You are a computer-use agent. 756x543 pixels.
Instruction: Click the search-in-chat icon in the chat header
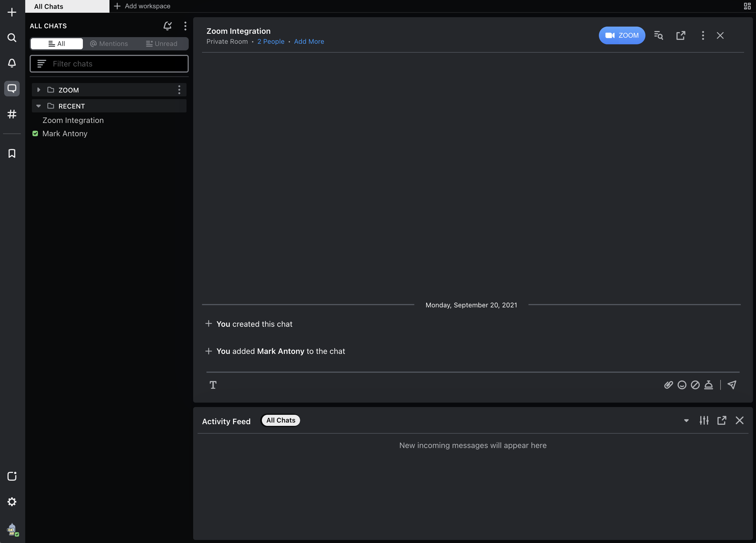coord(658,35)
